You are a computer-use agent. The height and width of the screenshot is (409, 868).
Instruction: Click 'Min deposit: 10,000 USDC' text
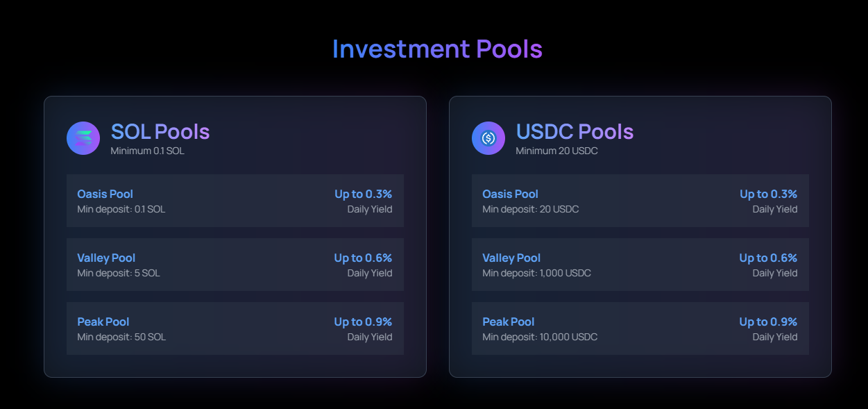point(540,337)
